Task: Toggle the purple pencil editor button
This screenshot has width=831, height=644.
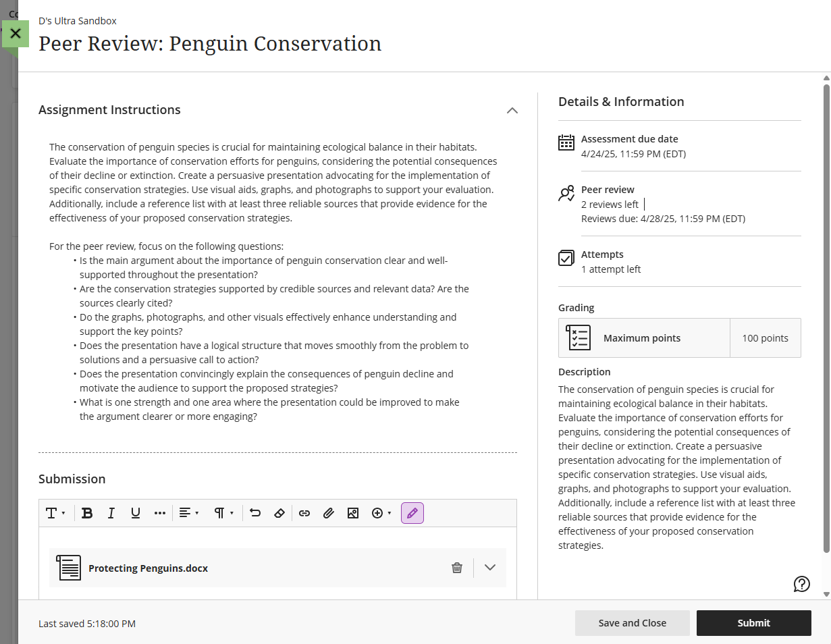Action: coord(412,513)
